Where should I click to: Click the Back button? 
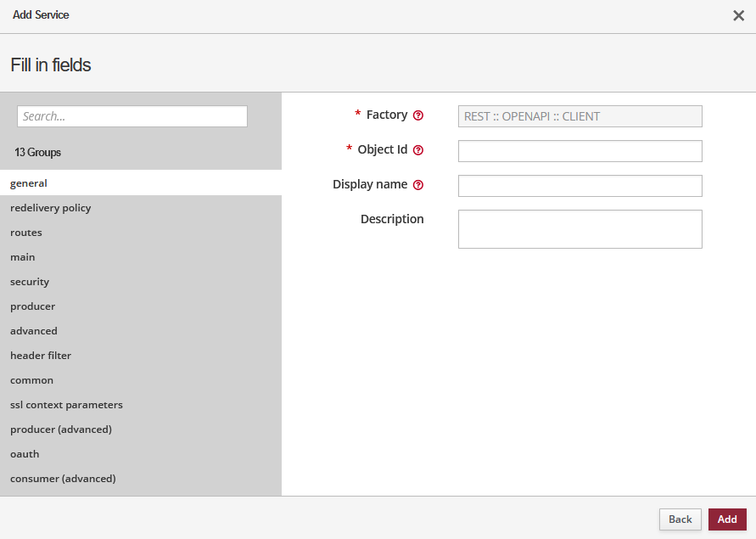click(x=680, y=519)
